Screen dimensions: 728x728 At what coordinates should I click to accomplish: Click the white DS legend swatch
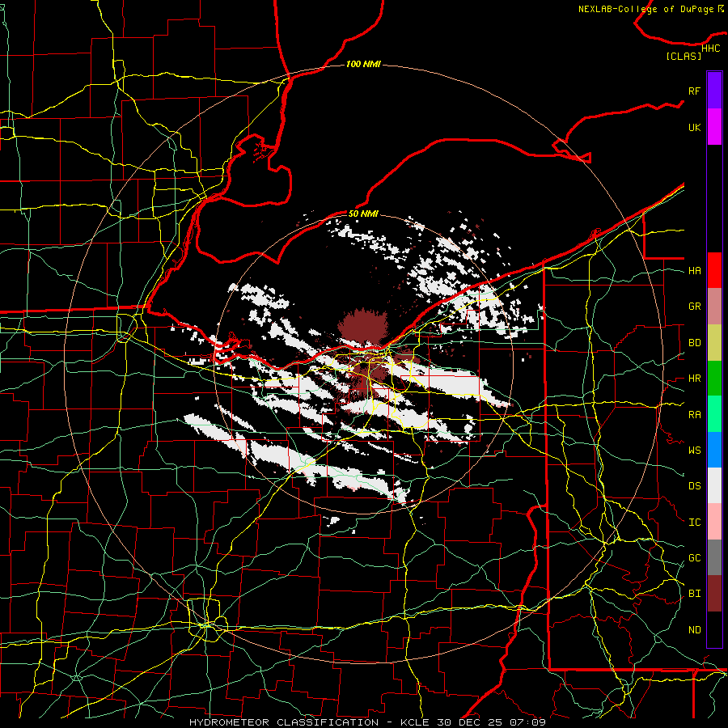coord(714,485)
